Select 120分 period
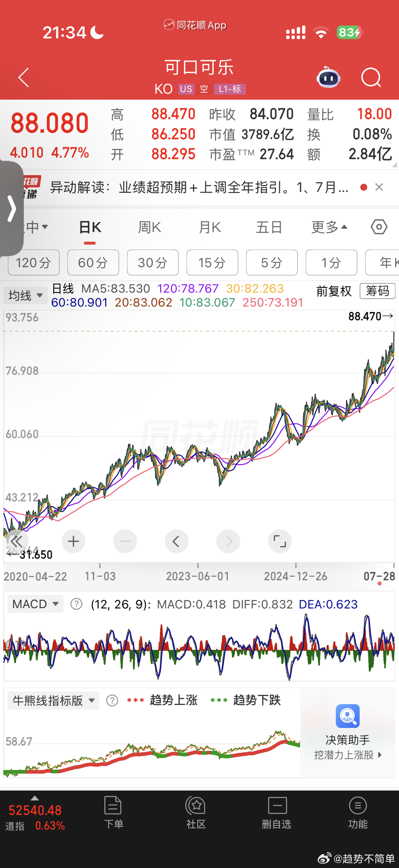The image size is (399, 868). click(x=34, y=263)
